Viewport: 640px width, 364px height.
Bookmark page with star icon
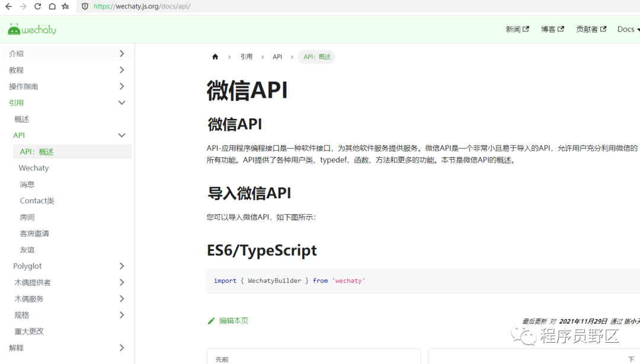[65, 7]
